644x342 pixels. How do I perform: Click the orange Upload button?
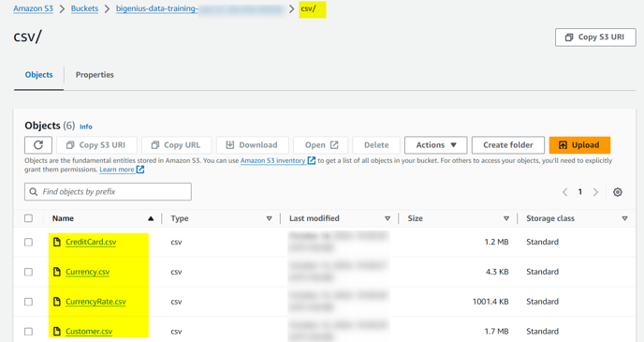(x=579, y=145)
